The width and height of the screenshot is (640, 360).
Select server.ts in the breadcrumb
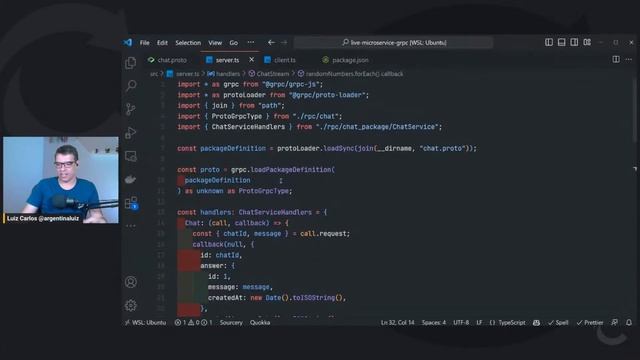[x=183, y=74]
